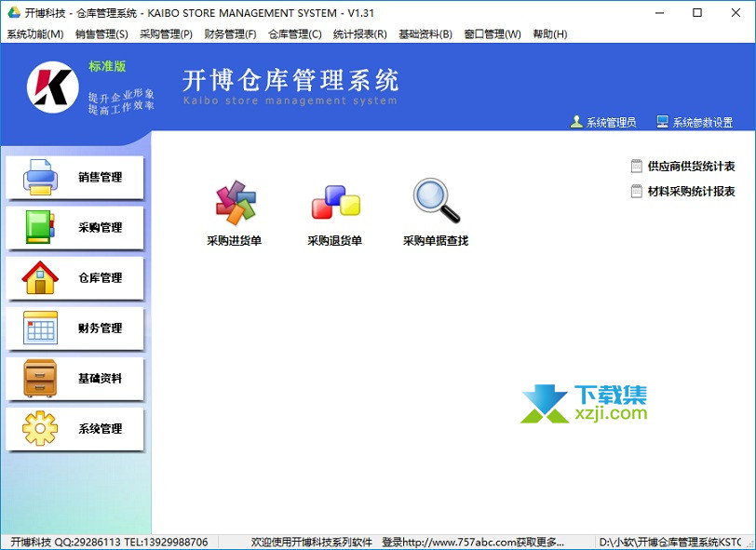Click the user icon beside 系统管理员

[x=576, y=122]
